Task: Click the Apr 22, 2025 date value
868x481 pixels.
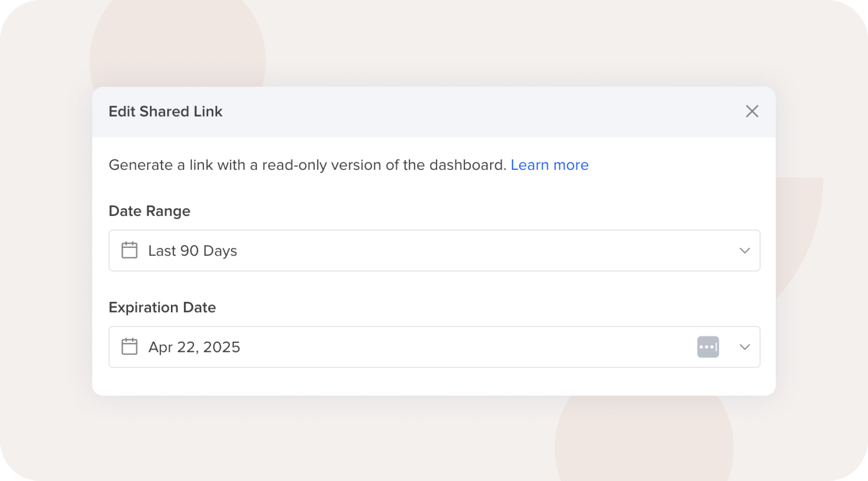Action: click(x=194, y=347)
